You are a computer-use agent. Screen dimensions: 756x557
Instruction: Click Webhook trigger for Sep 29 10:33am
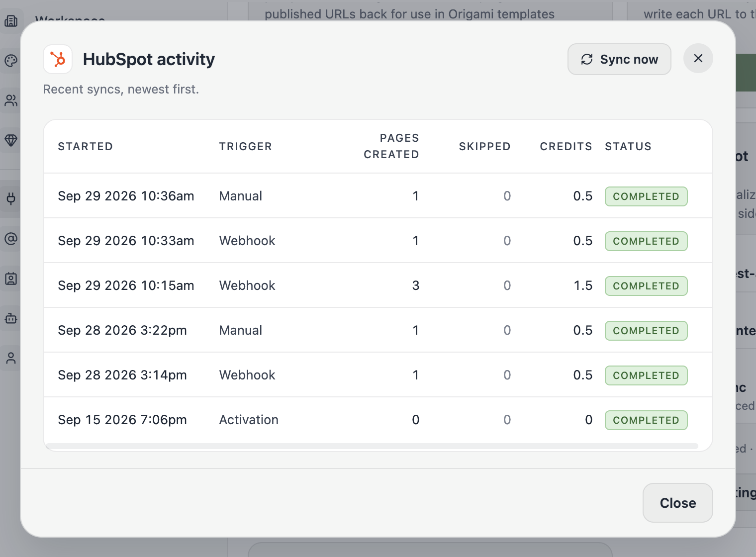click(x=247, y=241)
